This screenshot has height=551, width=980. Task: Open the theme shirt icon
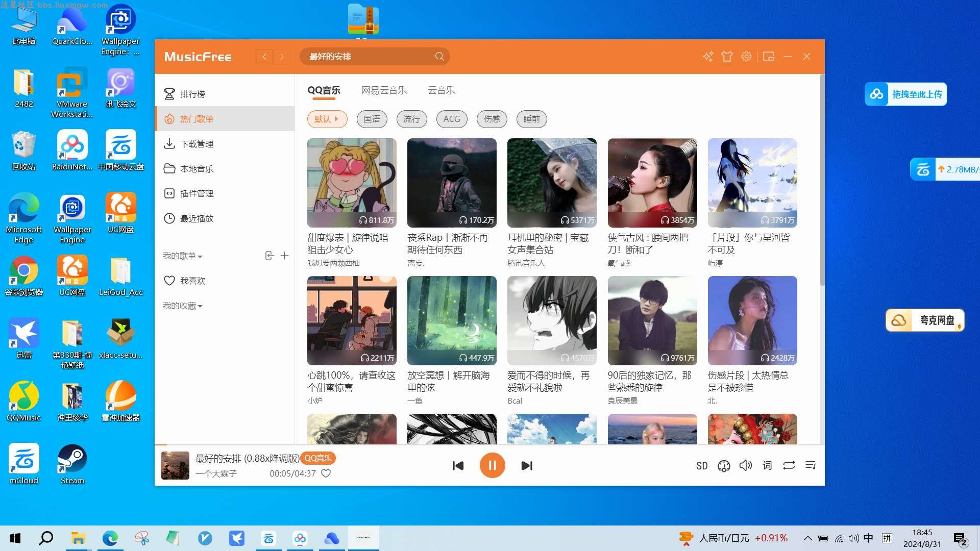point(727,57)
